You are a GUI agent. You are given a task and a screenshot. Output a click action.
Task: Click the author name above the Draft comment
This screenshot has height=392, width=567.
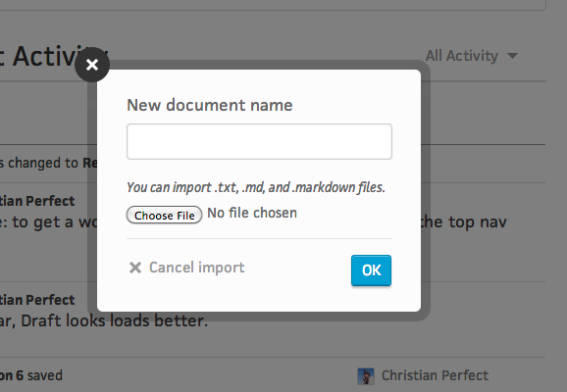pyautogui.click(x=37, y=300)
